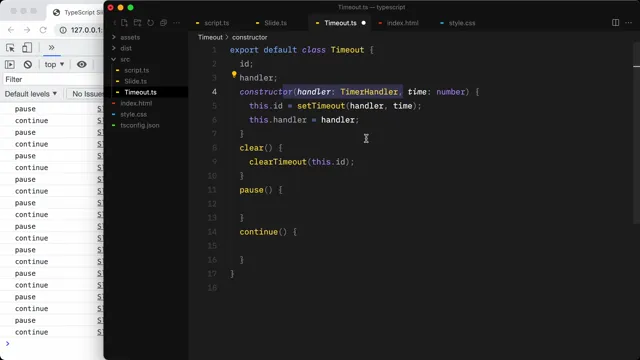
Task: Click line number 15 in the gutter
Action: point(212,246)
